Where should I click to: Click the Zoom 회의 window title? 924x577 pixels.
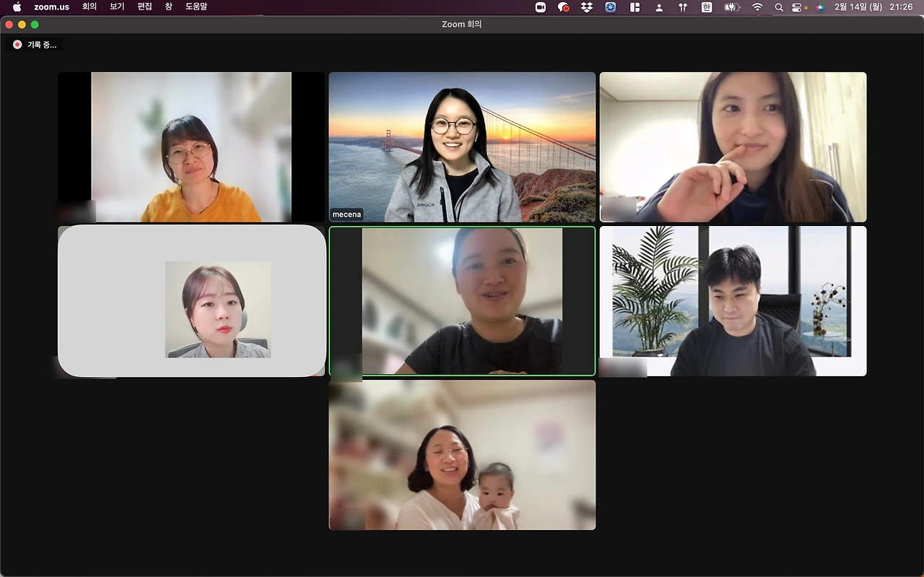(462, 25)
